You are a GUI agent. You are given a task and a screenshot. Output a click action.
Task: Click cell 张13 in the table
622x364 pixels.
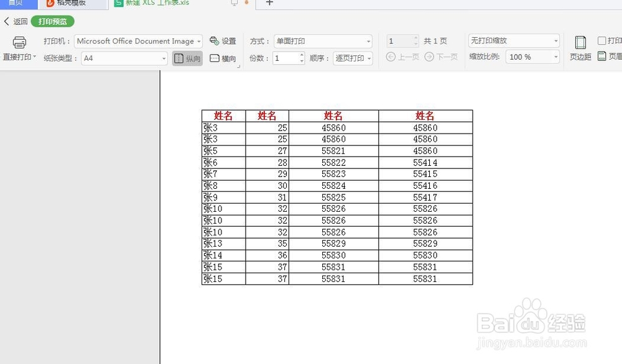[223, 243]
